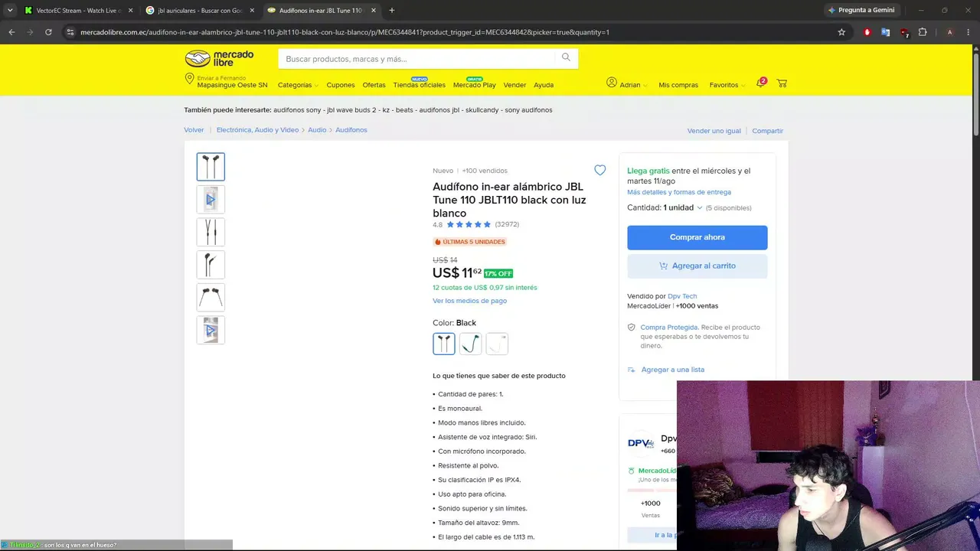Select the first product image thumbnail
Viewport: 980px width, 551px height.
[x=211, y=167]
